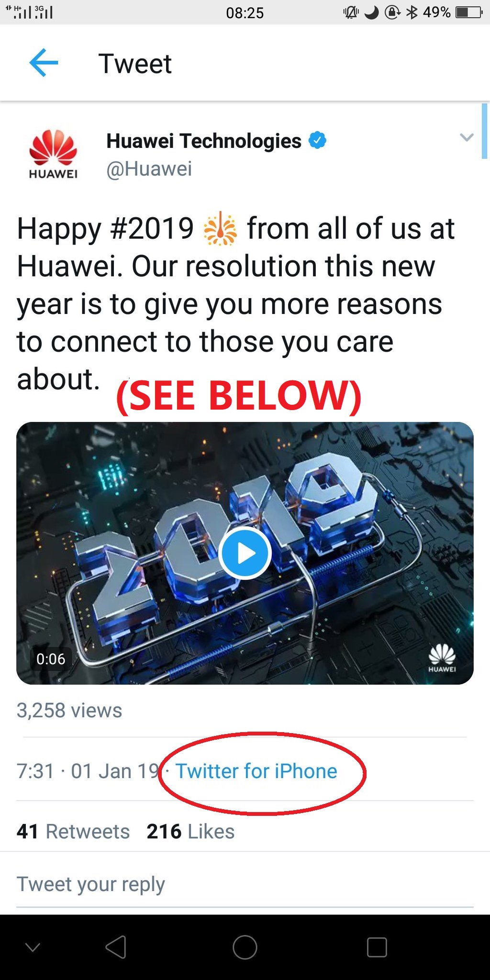Image resolution: width=490 pixels, height=980 pixels.
Task: Focus the Tweet your reply field
Action: (x=245, y=884)
